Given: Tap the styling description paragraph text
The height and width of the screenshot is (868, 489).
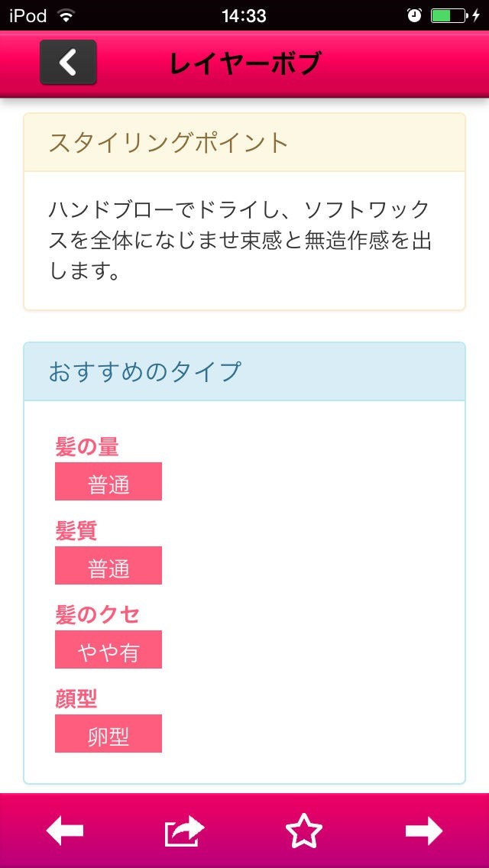Looking at the screenshot, I should (240, 240).
